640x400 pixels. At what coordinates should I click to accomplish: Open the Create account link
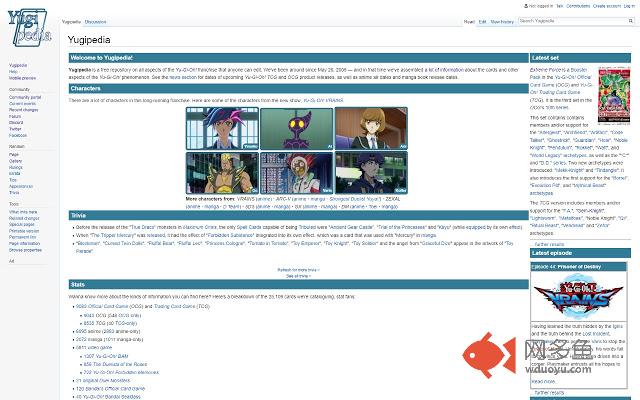coord(607,5)
